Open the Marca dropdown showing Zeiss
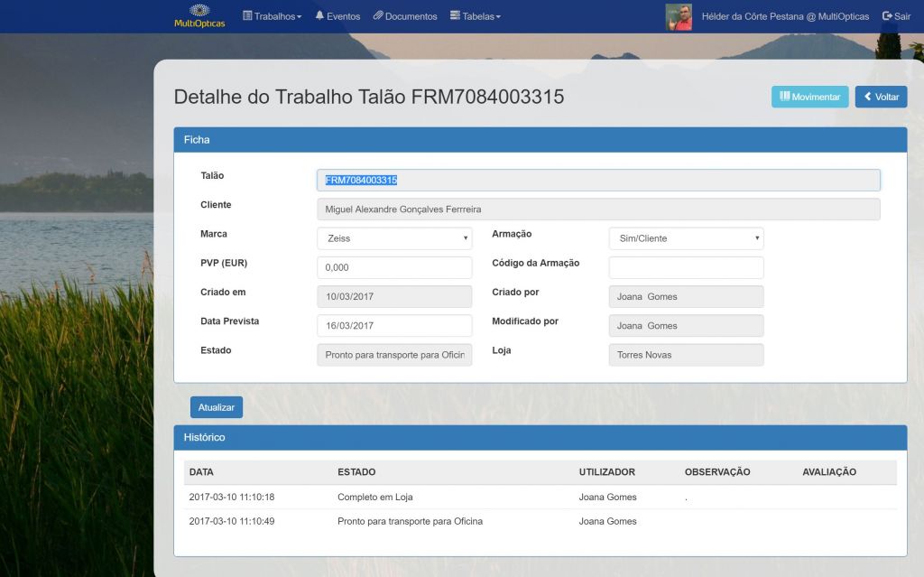The image size is (924, 577). (x=394, y=238)
